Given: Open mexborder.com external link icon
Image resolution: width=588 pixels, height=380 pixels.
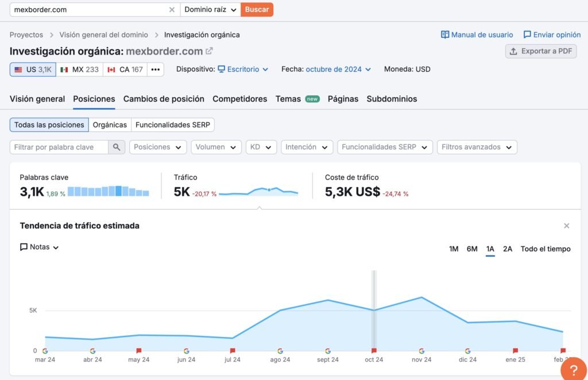Looking at the screenshot, I should (x=209, y=51).
